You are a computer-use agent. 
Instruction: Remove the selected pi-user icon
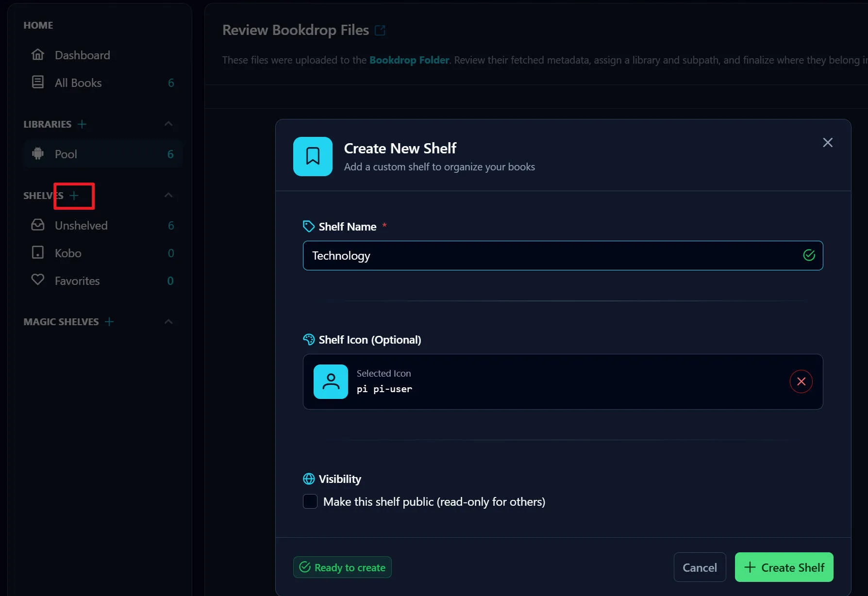[x=801, y=381]
